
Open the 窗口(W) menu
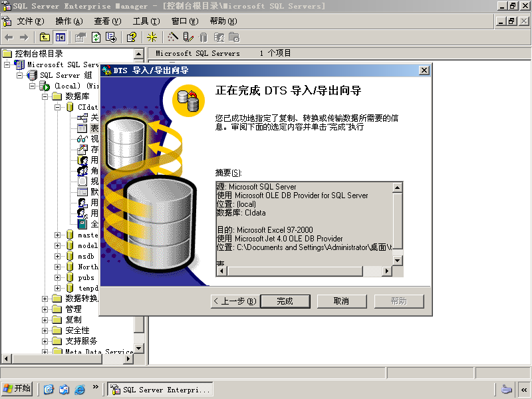pyautogui.click(x=185, y=21)
